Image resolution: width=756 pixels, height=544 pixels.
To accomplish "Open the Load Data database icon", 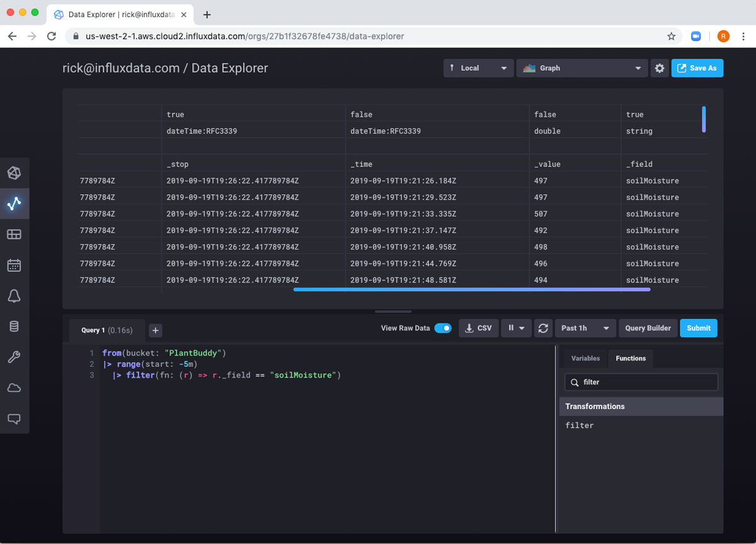I will [14, 327].
